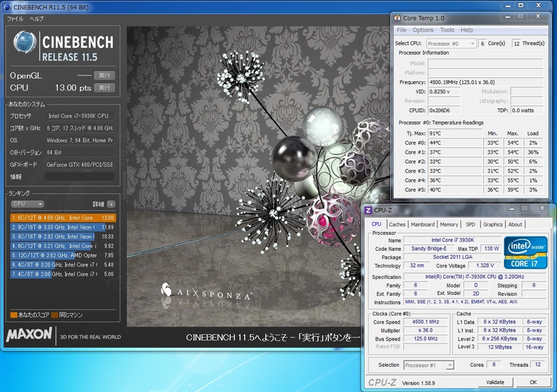Click the orange あなたのスコア legend swatch
557x392 pixels.
[14, 315]
